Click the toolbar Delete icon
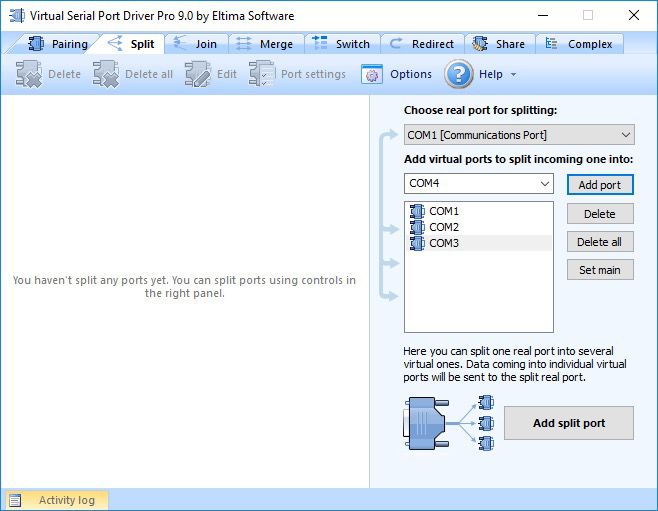Screen dimensions: 658x511 29,74
